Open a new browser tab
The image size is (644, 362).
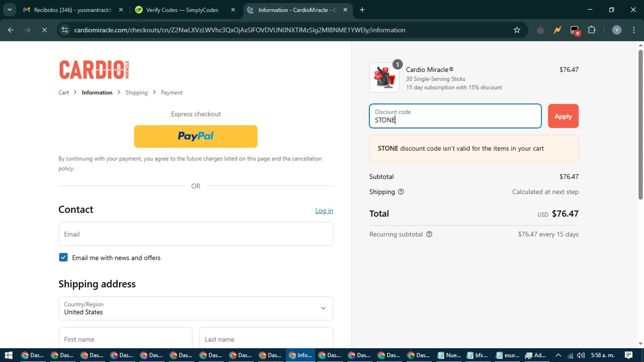click(362, 10)
